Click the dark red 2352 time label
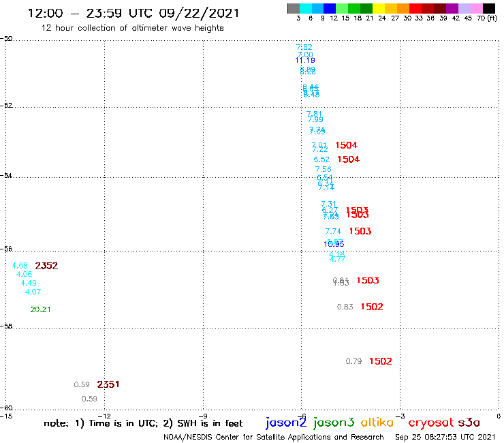Viewport: 504px width, 443px height. [46, 266]
